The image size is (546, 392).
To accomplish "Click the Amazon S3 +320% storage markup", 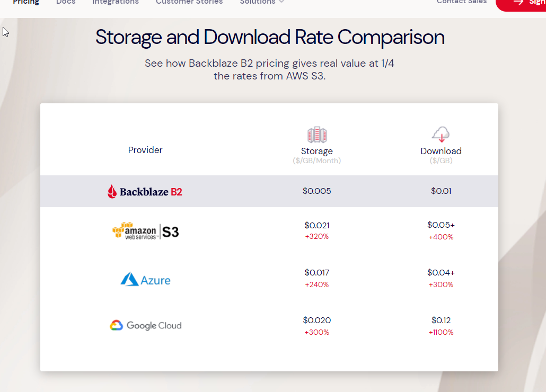I will [317, 236].
